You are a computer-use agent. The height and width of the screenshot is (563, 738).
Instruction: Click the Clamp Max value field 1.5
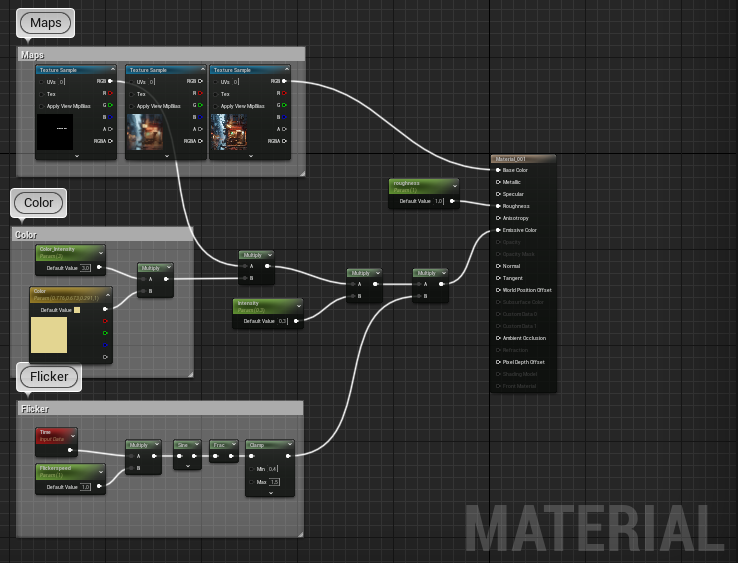pyautogui.click(x=274, y=482)
